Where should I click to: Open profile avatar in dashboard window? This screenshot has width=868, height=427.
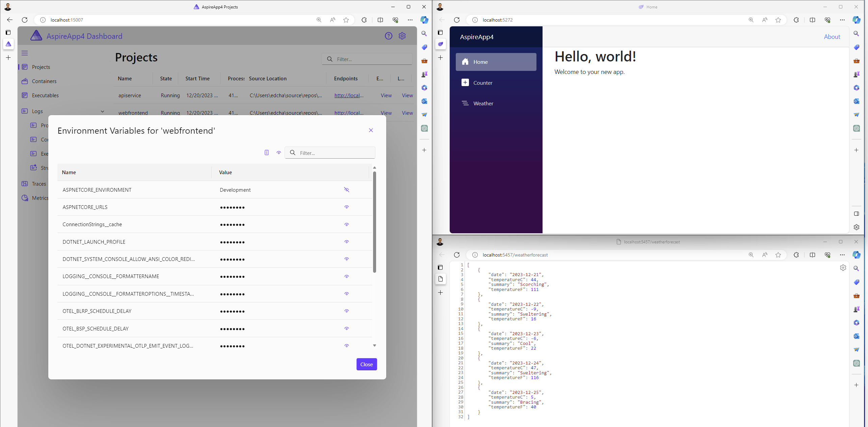[x=8, y=7]
